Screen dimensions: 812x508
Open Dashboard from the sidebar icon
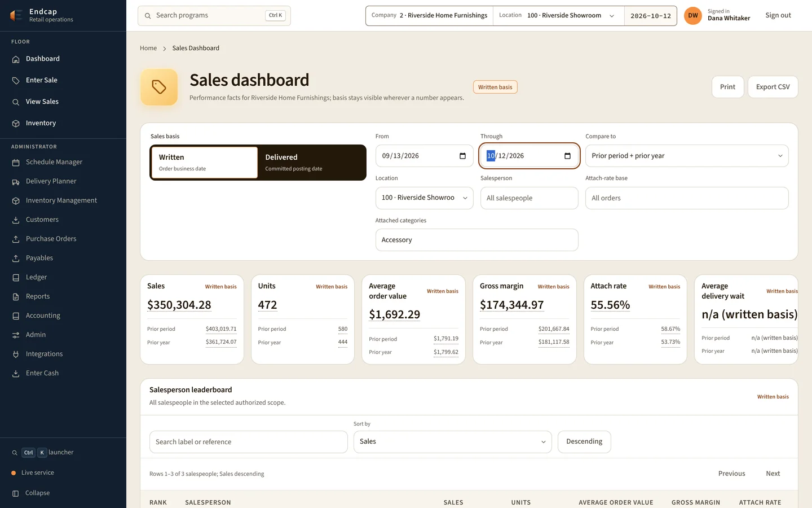tap(16, 59)
